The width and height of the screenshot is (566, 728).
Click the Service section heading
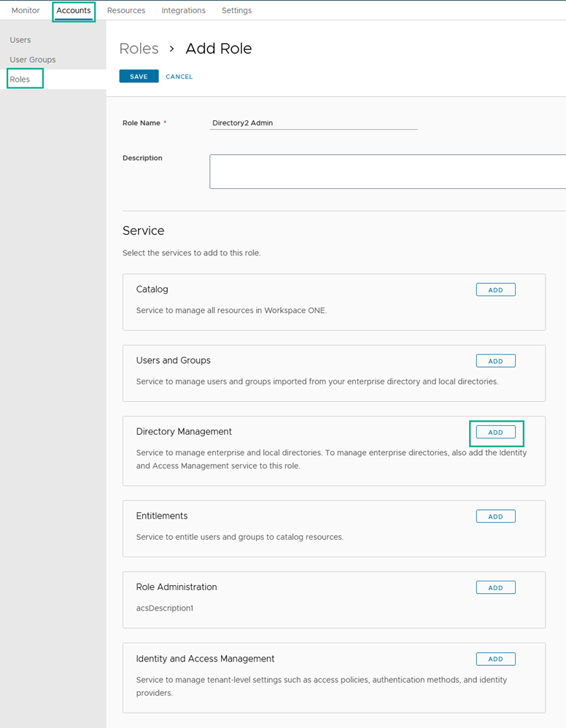tap(144, 231)
